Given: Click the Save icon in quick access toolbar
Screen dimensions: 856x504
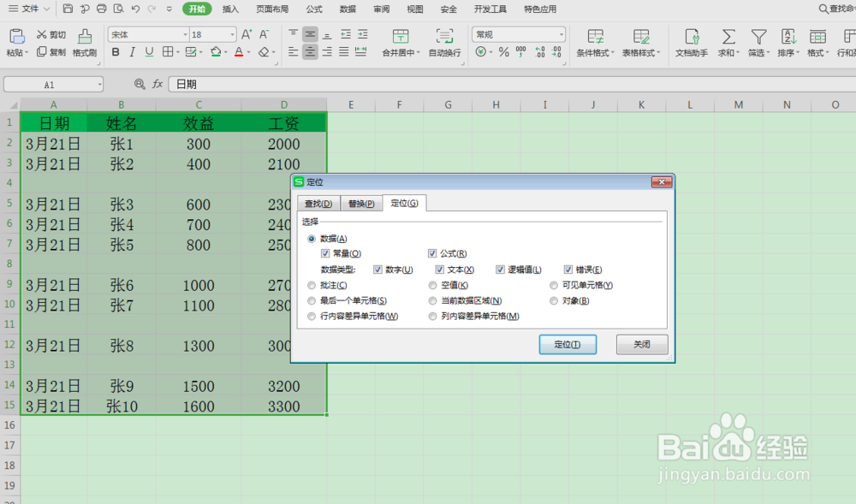Looking at the screenshot, I should coord(68,9).
